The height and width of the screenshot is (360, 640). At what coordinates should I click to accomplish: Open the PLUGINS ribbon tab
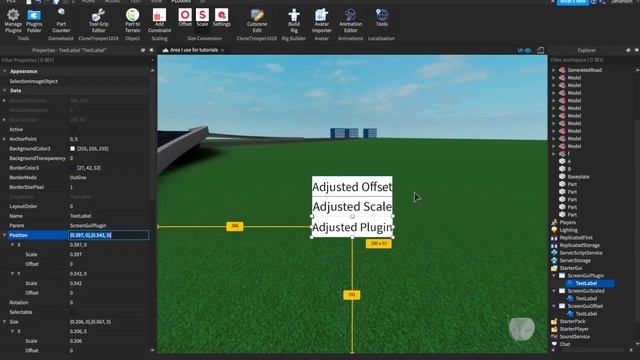pyautogui.click(x=181, y=2)
